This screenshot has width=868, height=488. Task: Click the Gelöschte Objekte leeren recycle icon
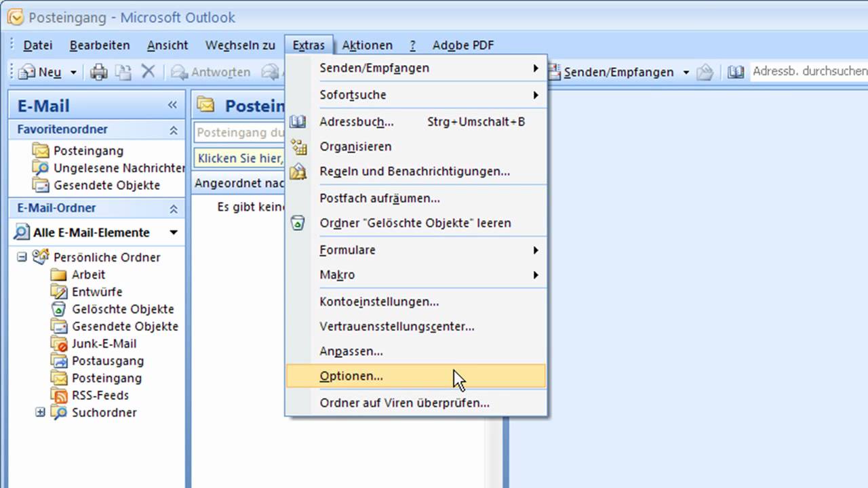(x=298, y=222)
